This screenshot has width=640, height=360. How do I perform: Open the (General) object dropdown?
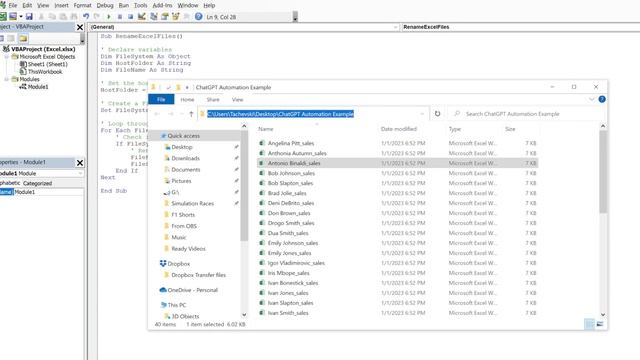pyautogui.click(x=396, y=27)
